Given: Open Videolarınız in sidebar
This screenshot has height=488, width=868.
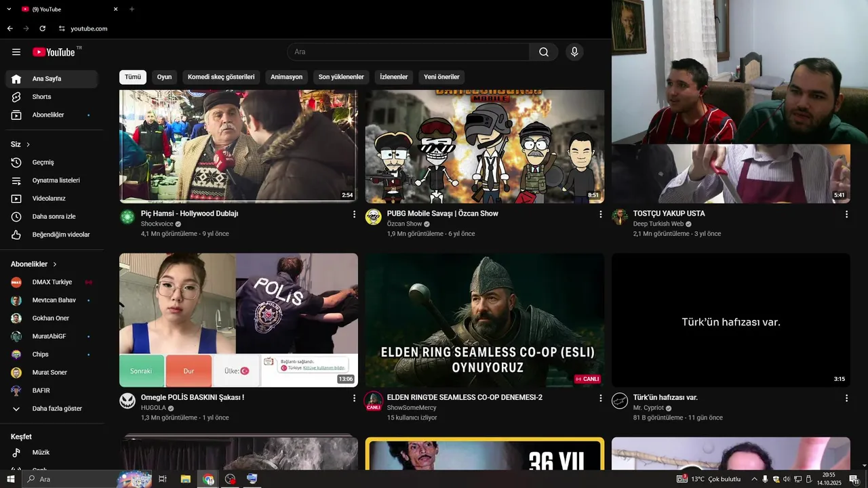Looking at the screenshot, I should click(x=52, y=199).
